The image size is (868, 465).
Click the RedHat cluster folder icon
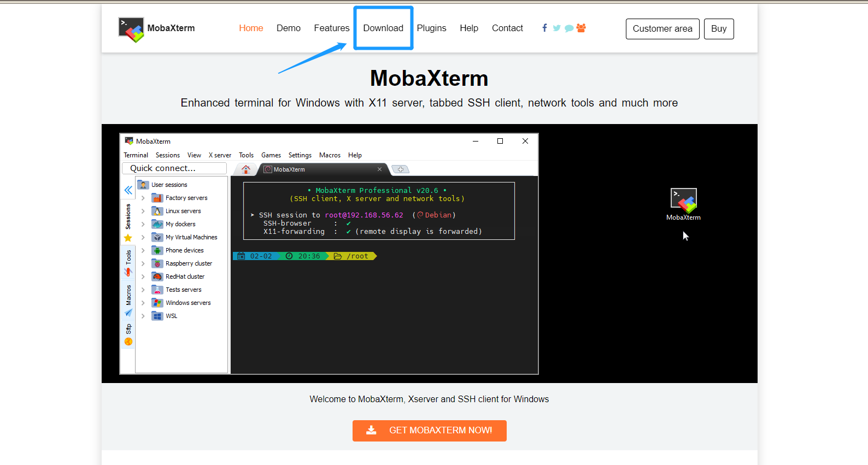(157, 276)
